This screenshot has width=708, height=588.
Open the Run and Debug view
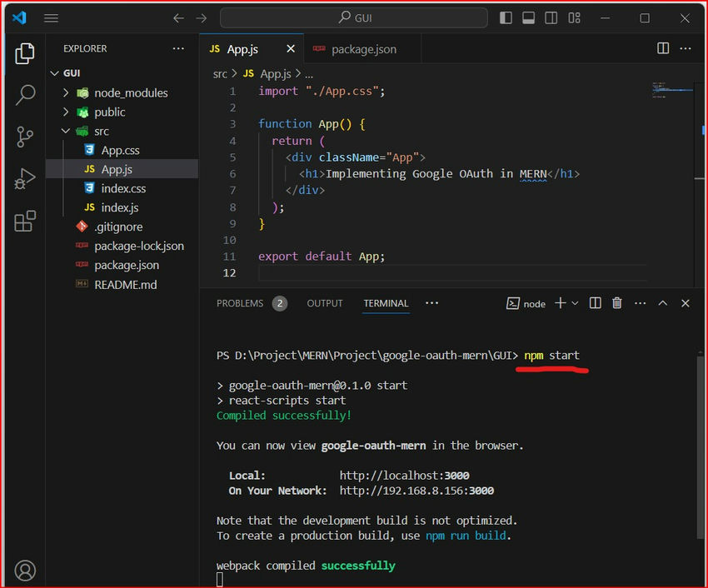[x=25, y=178]
